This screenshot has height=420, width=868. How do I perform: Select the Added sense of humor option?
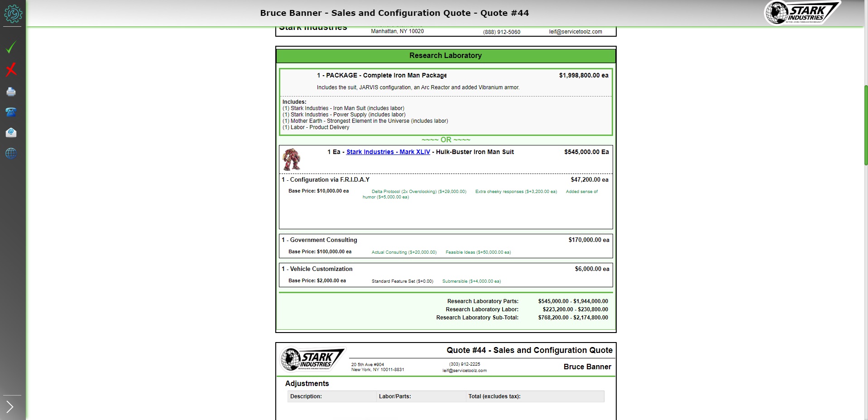[x=582, y=192]
